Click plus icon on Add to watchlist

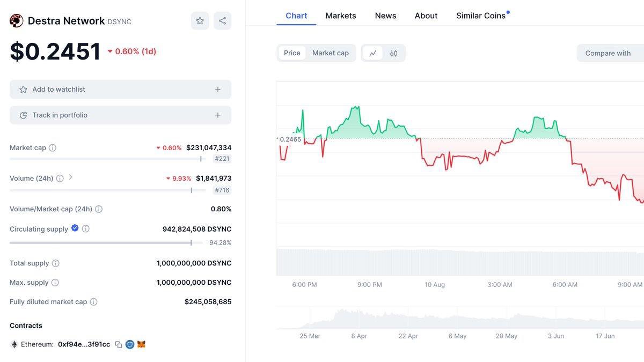point(218,90)
